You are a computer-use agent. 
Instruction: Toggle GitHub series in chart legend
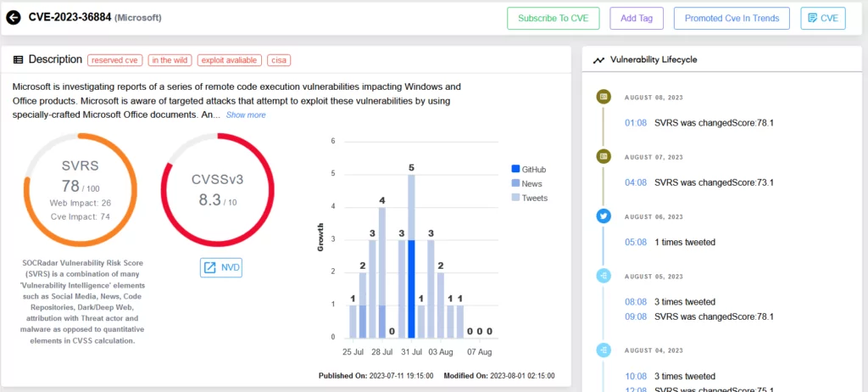point(529,169)
